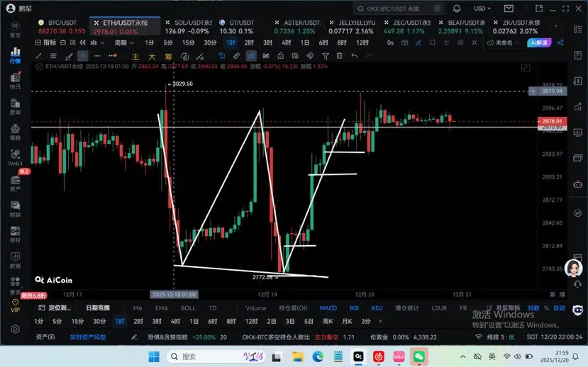Open the mail envelope icon in title bar
This screenshot has width=588, height=367.
point(509,9)
